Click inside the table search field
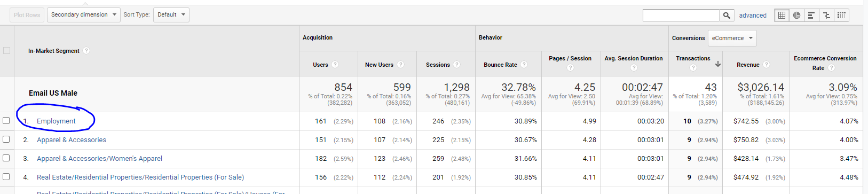This screenshot has width=868, height=194. (681, 15)
